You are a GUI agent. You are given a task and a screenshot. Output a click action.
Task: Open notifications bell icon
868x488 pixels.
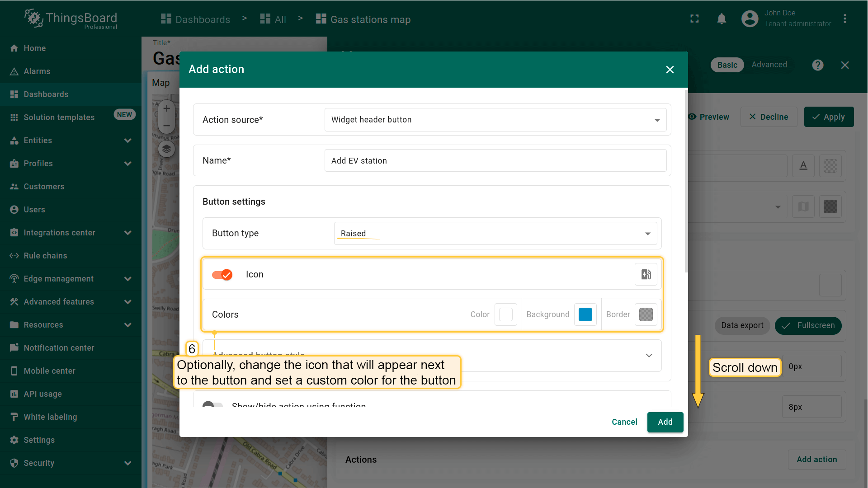[722, 19]
